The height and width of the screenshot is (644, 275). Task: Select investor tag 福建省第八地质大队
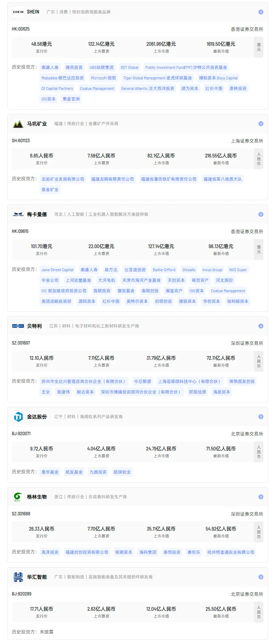(x=222, y=179)
